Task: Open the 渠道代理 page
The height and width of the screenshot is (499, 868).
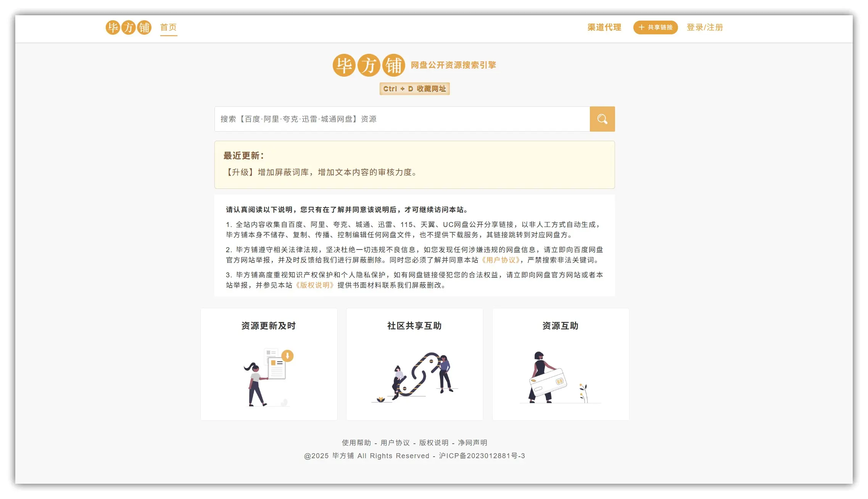Action: click(x=604, y=27)
